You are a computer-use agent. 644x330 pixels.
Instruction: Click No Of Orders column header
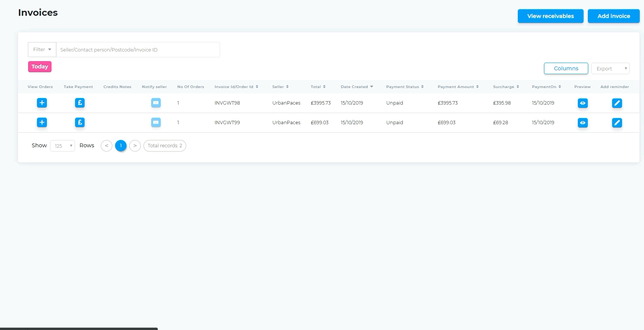(x=191, y=87)
